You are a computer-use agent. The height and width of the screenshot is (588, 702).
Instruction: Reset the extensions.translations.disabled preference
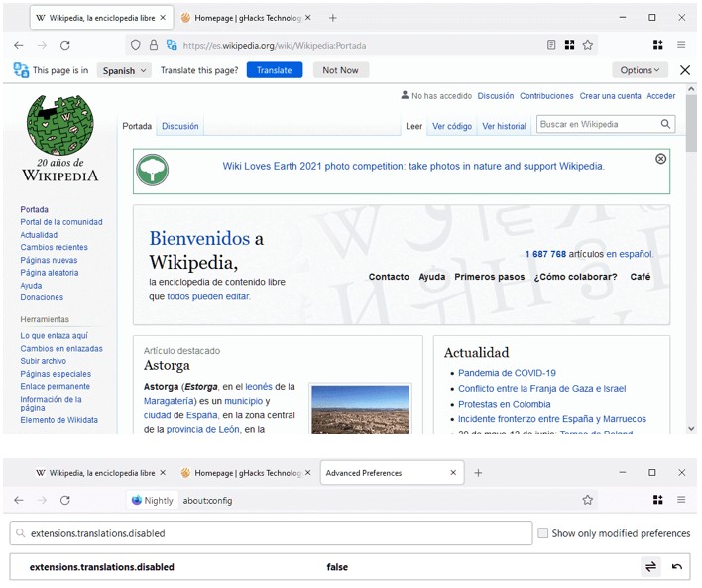[x=677, y=567]
